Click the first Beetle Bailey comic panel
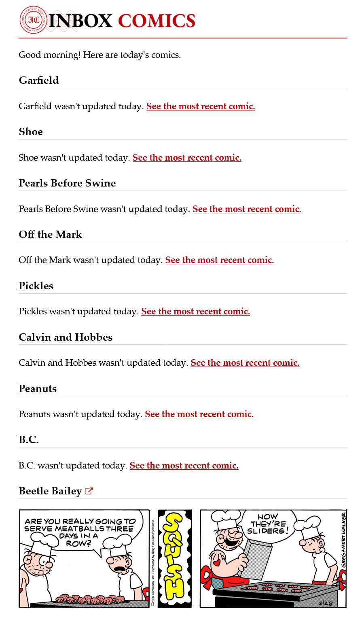Screen dimensions: 364x619 pyautogui.click(x=84, y=558)
